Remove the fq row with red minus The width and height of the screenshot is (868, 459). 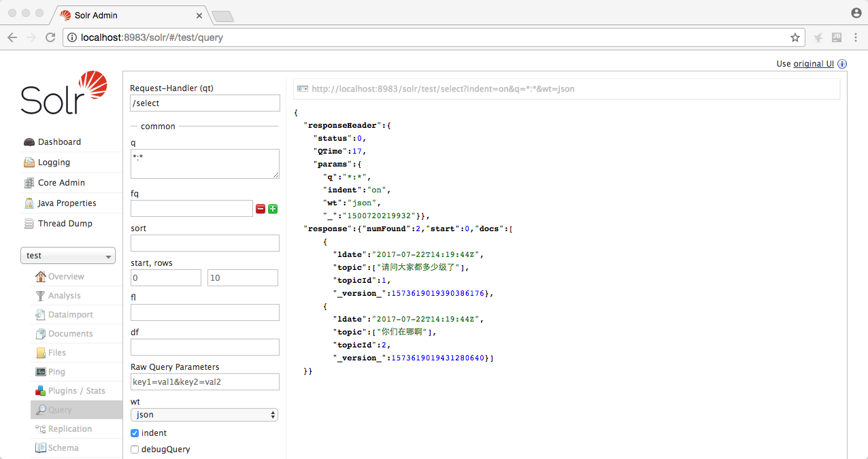point(261,209)
